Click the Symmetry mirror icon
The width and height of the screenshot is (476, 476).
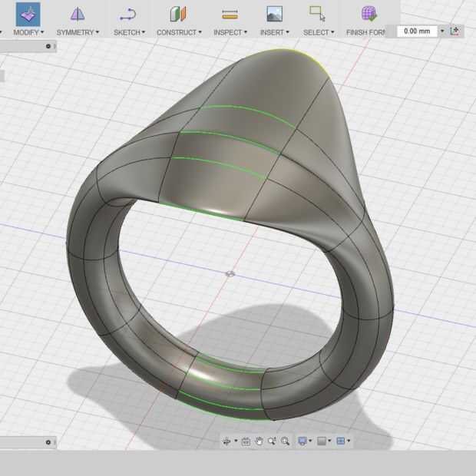click(x=78, y=15)
